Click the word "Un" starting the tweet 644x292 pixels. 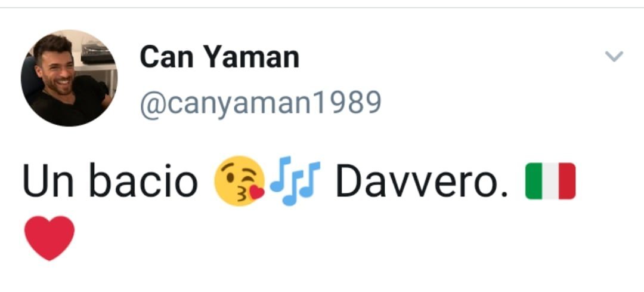[x=48, y=181]
